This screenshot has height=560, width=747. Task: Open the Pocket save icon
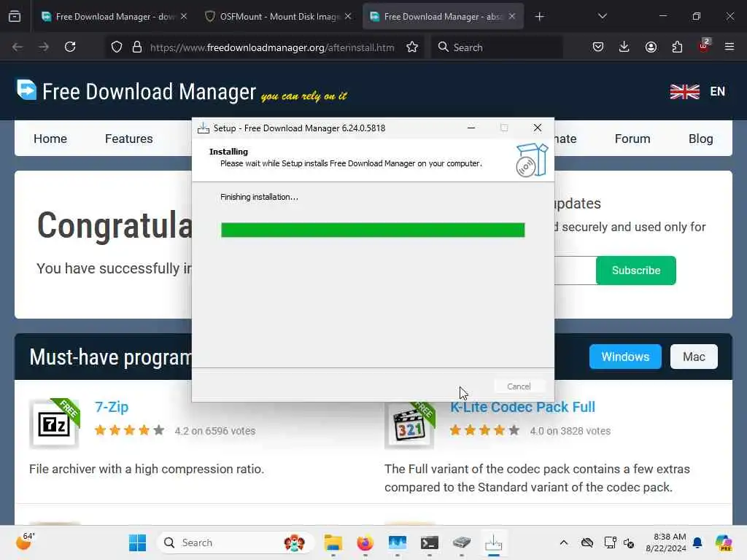coord(598,47)
